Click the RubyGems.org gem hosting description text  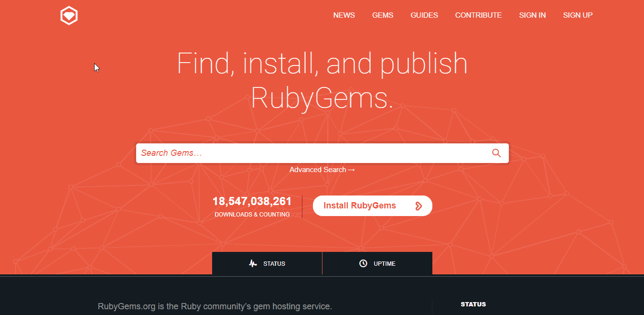coord(215,306)
